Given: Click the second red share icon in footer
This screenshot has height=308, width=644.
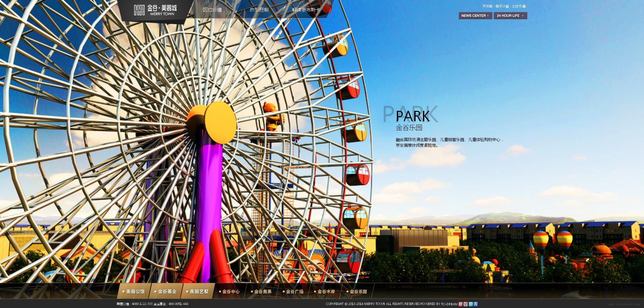Looking at the screenshot, I should 466,304.
